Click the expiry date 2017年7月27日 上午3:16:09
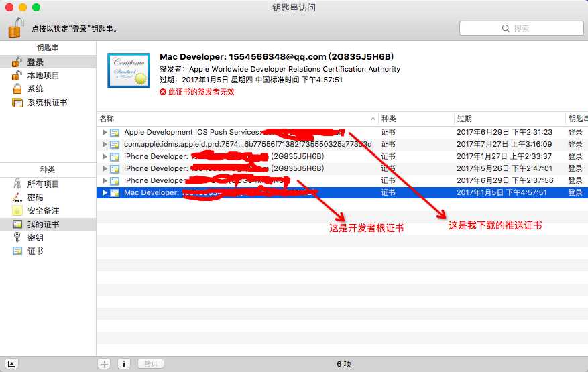Viewport: 588px width, 372px height. (x=504, y=144)
